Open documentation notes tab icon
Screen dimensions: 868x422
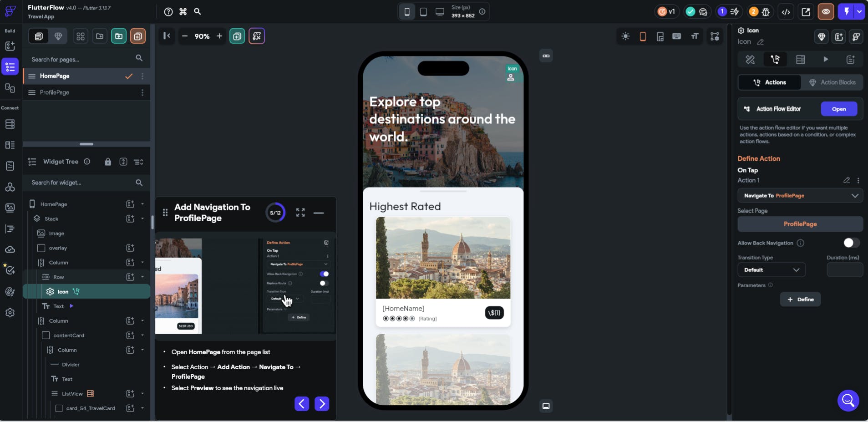pyautogui.click(x=850, y=59)
